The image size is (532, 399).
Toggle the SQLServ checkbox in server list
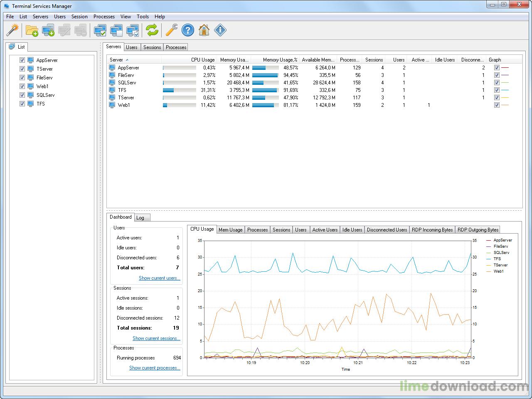pos(22,95)
